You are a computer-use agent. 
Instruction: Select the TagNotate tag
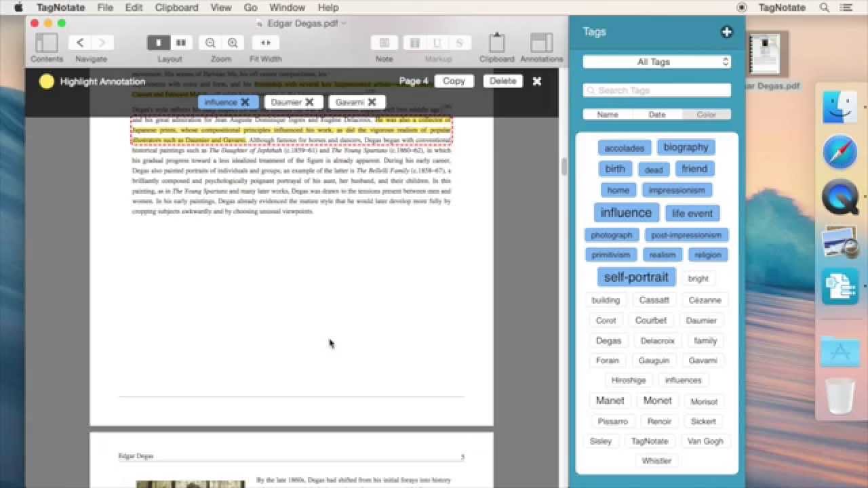click(x=650, y=441)
